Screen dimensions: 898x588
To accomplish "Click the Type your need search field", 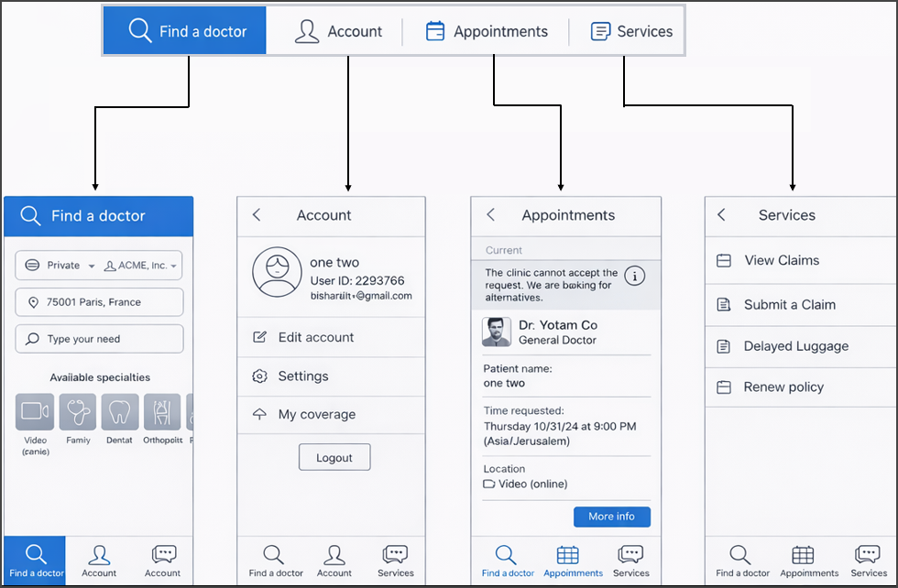I will (99, 339).
